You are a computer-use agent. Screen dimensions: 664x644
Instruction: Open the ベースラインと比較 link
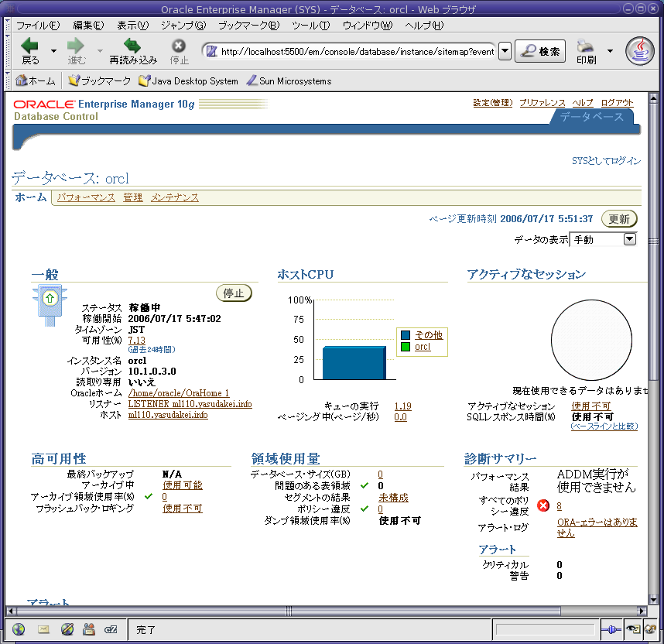(x=604, y=426)
